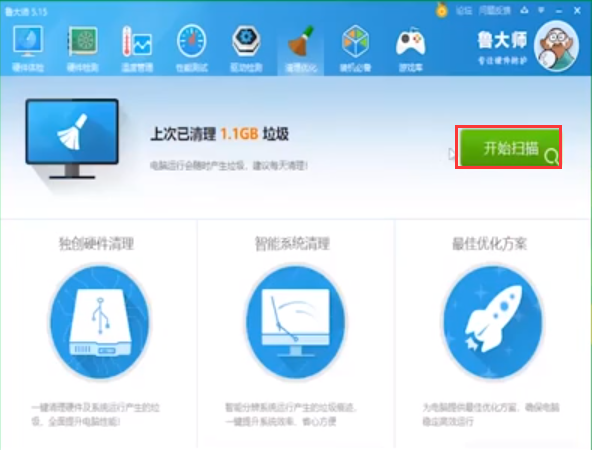Click the gold medal icon in title bar

coord(441,10)
